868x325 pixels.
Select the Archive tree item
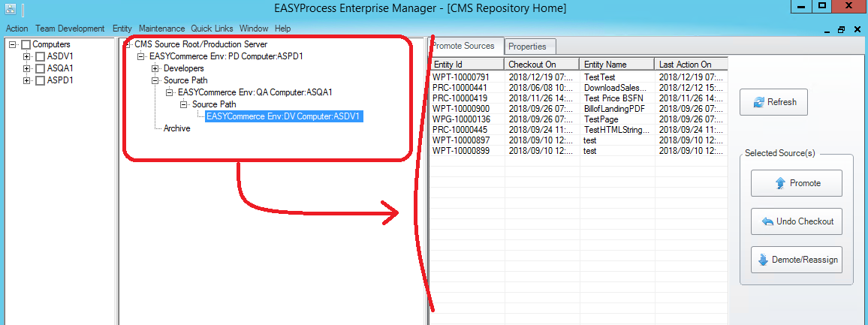click(x=176, y=128)
